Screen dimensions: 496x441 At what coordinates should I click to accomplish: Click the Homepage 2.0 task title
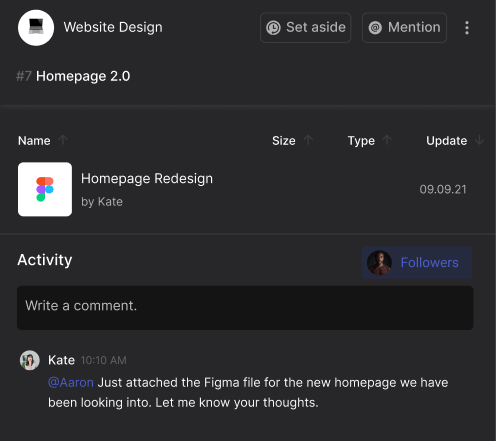83,76
